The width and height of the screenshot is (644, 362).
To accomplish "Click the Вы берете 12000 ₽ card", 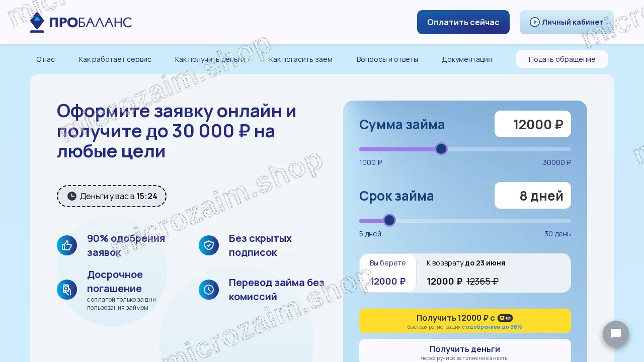I will [388, 273].
